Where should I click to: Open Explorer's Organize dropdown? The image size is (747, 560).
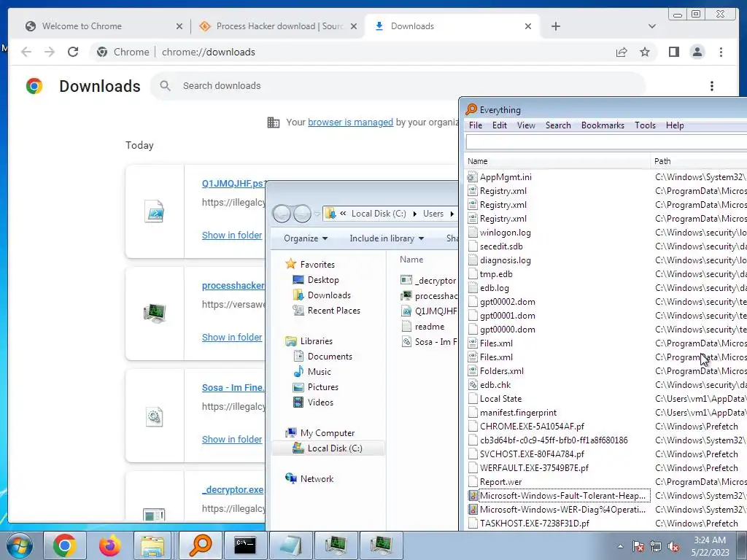[x=306, y=238]
